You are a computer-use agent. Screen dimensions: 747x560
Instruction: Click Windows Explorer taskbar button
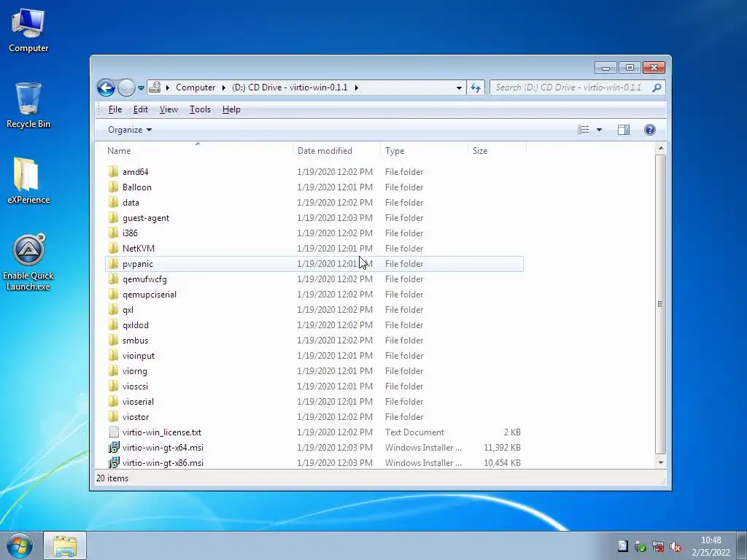point(65,545)
